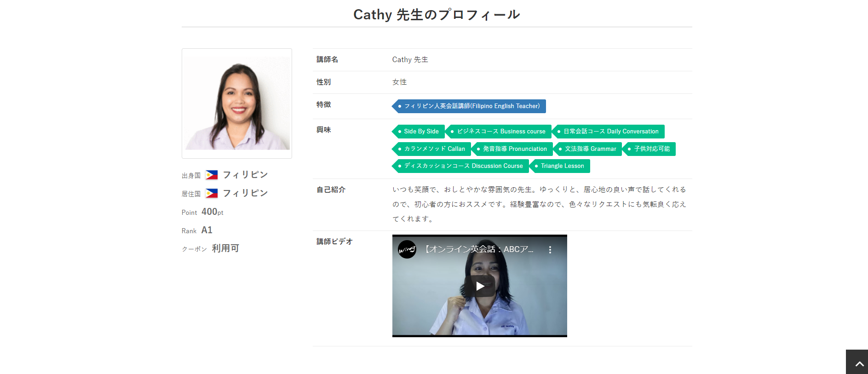The image size is (868, 374).
Task: Open the video's three-dot options menu
Action: [550, 250]
